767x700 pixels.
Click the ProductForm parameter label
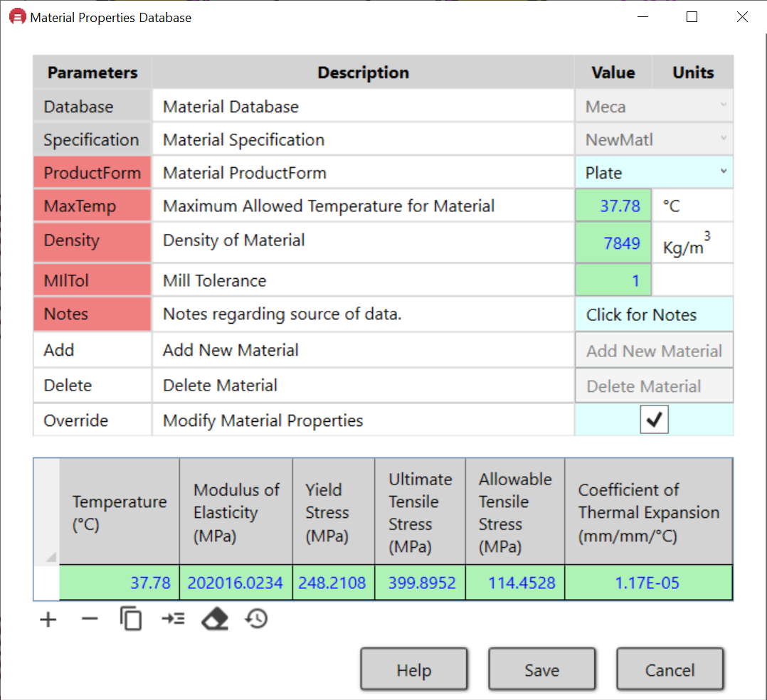(92, 173)
